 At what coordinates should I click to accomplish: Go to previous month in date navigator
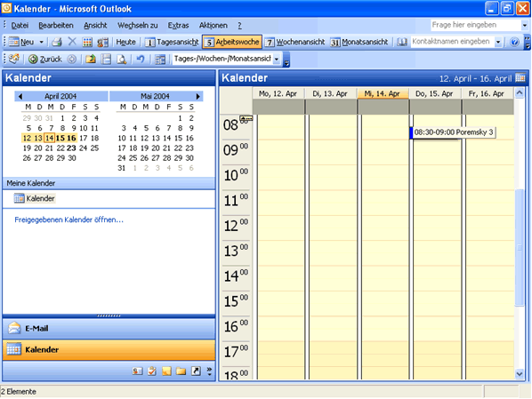20,96
